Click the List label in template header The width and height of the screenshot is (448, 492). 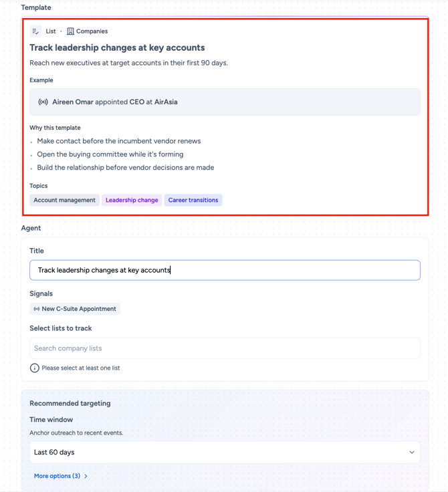[x=51, y=31]
